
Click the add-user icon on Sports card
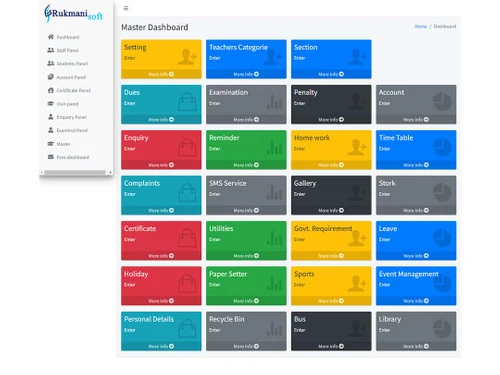pos(357,283)
